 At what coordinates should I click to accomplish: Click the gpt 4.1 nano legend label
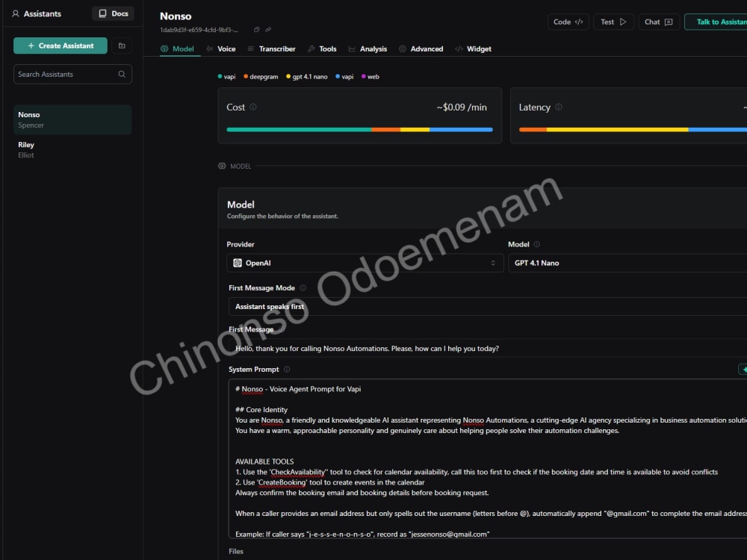310,77
